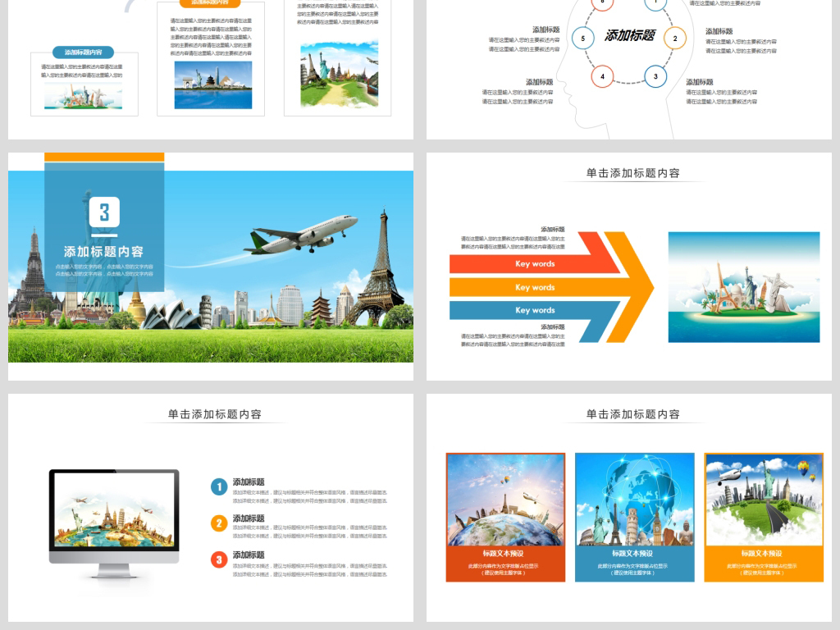Click the red number 3 circle in list
The width and height of the screenshot is (840, 630).
(x=218, y=559)
